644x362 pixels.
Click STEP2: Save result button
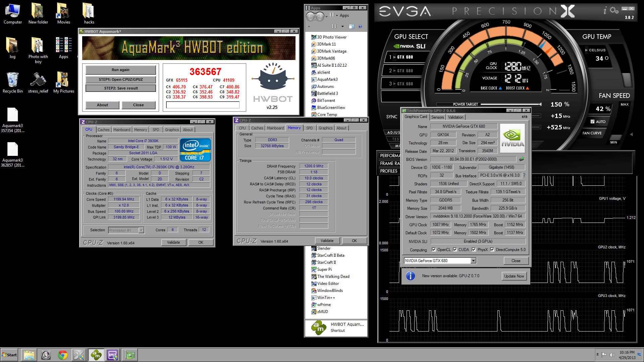[120, 88]
